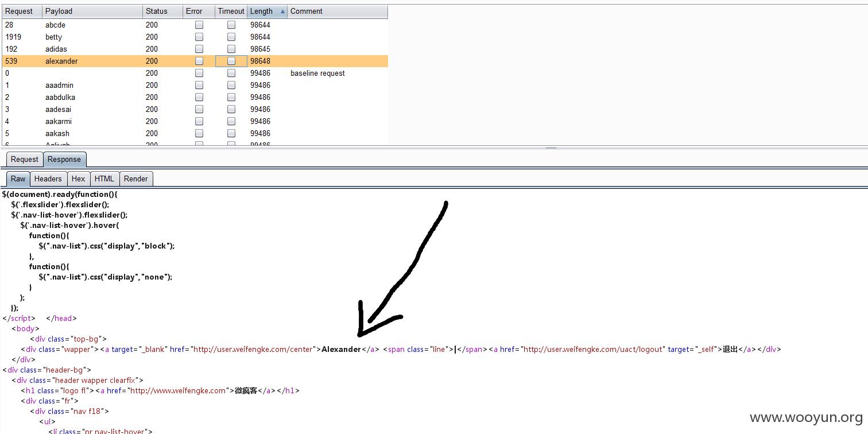Tick the Error checkbox for aaadmin row
The width and height of the screenshot is (868, 434).
click(x=199, y=85)
